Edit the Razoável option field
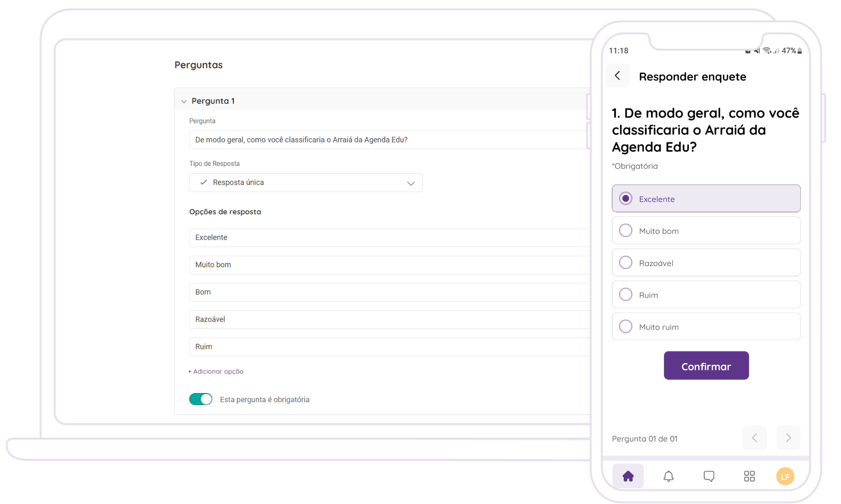 [x=389, y=319]
